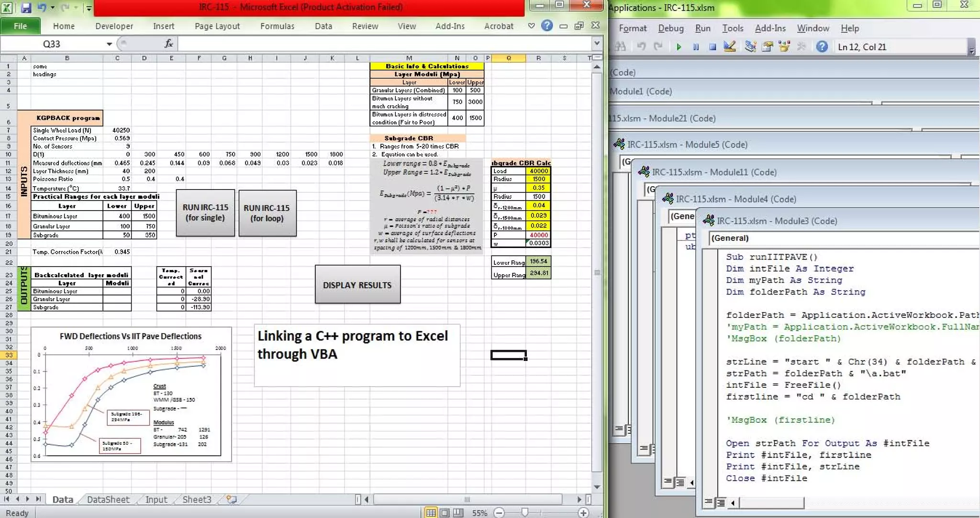Open the Formulas ribbon tab
980x518 pixels.
[277, 26]
